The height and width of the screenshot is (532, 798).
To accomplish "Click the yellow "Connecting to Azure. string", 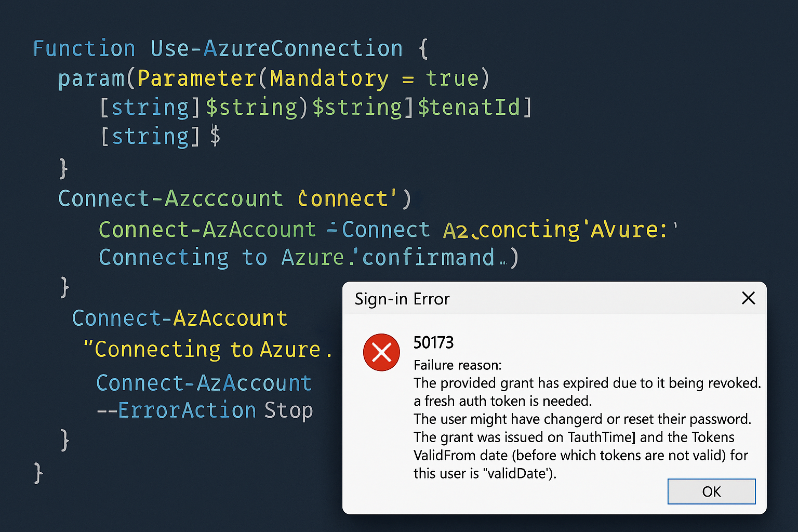I will point(207,350).
